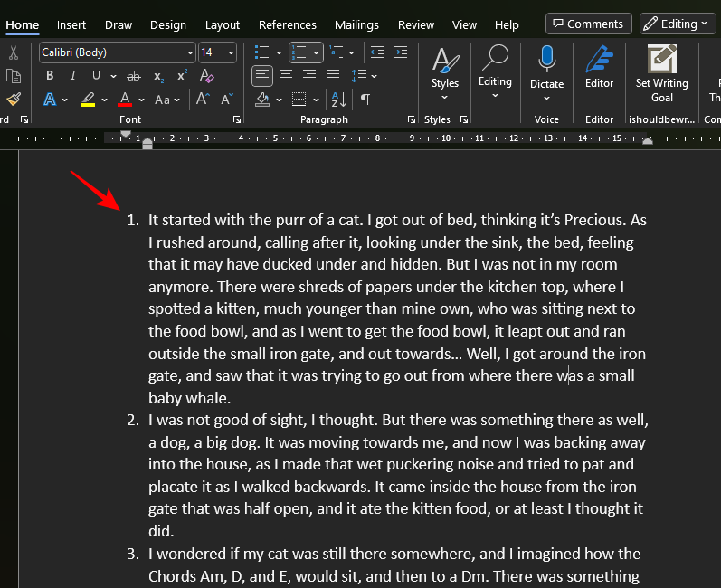721x588 pixels.
Task: Open Paragraph dialog launcher
Action: pos(411,120)
